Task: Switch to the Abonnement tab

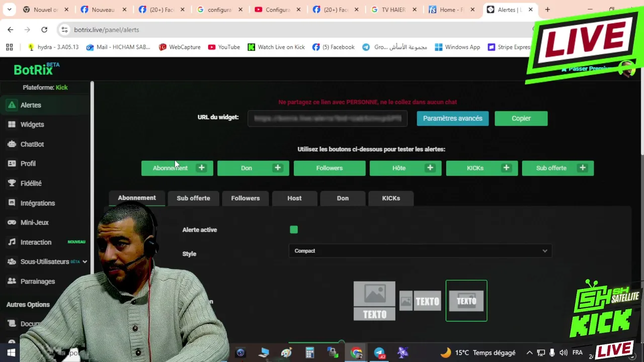Action: pyautogui.click(x=137, y=198)
